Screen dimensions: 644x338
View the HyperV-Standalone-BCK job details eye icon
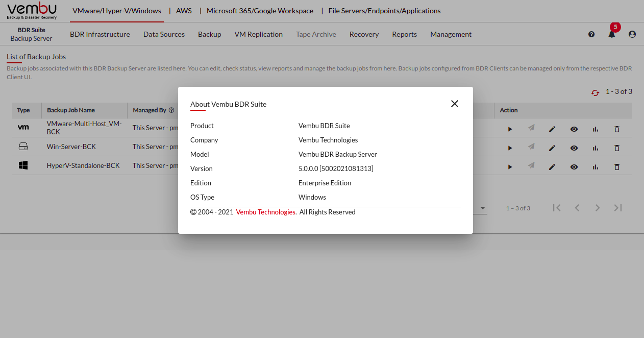[574, 167]
